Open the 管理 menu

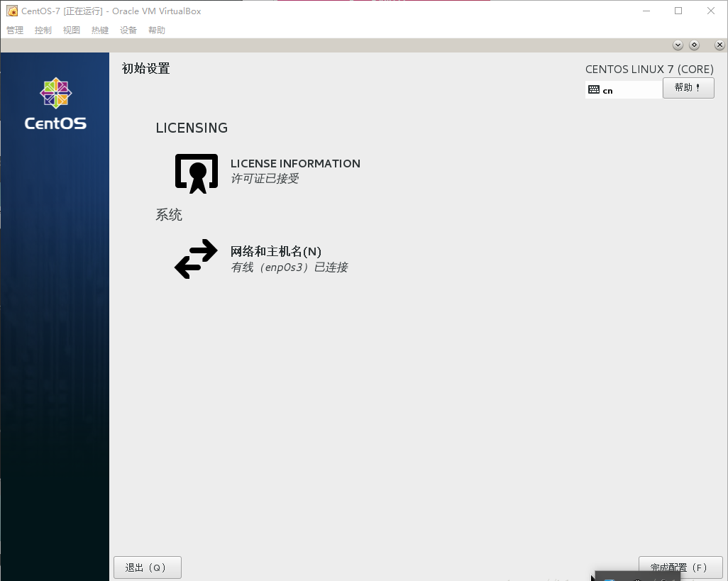(15, 31)
